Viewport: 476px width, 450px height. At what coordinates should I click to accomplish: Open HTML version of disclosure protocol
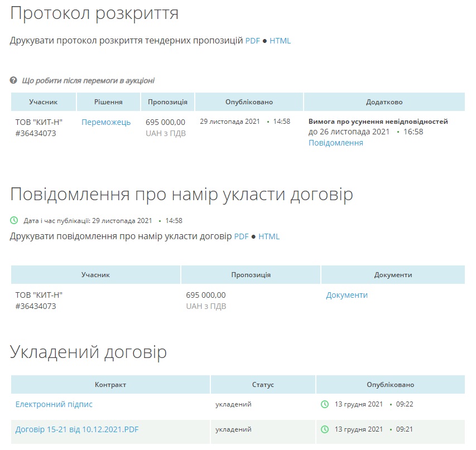[x=280, y=41]
